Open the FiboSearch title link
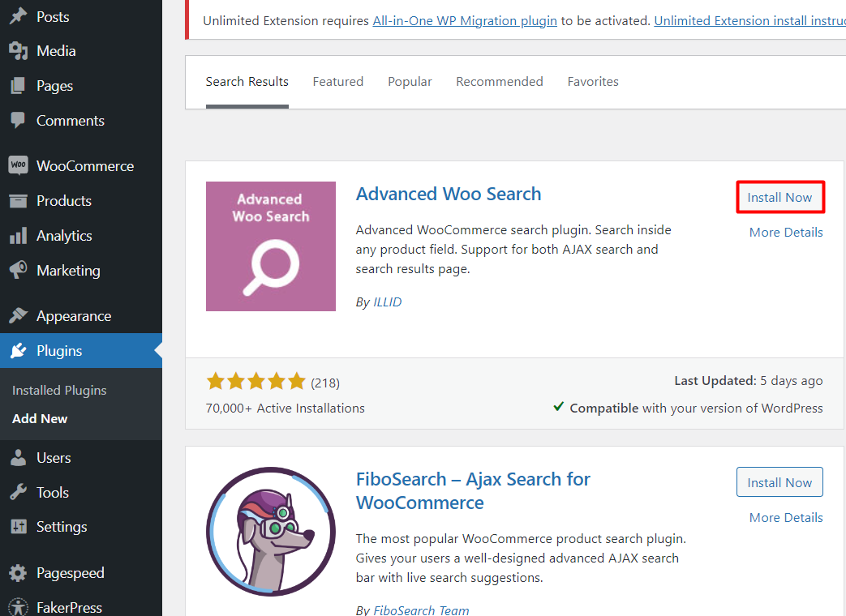The width and height of the screenshot is (846, 616). (x=473, y=491)
